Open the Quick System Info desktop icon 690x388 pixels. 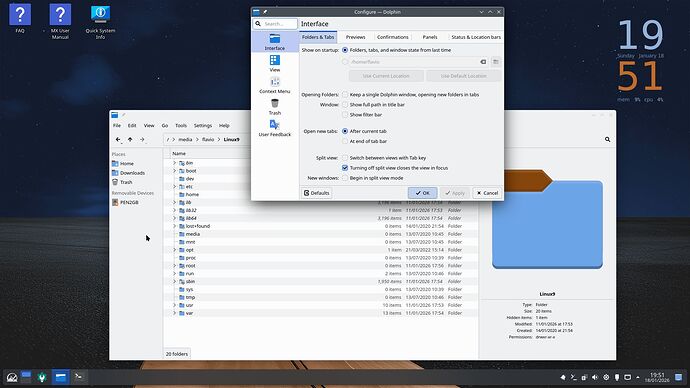click(x=100, y=22)
